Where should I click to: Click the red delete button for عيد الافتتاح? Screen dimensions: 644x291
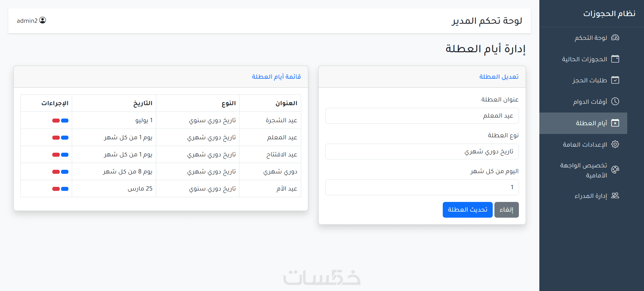pyautogui.click(x=56, y=155)
